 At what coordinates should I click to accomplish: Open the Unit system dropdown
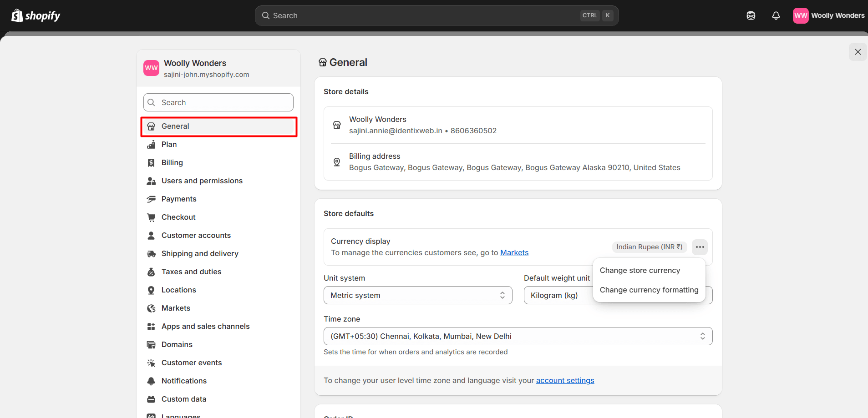[418, 295]
